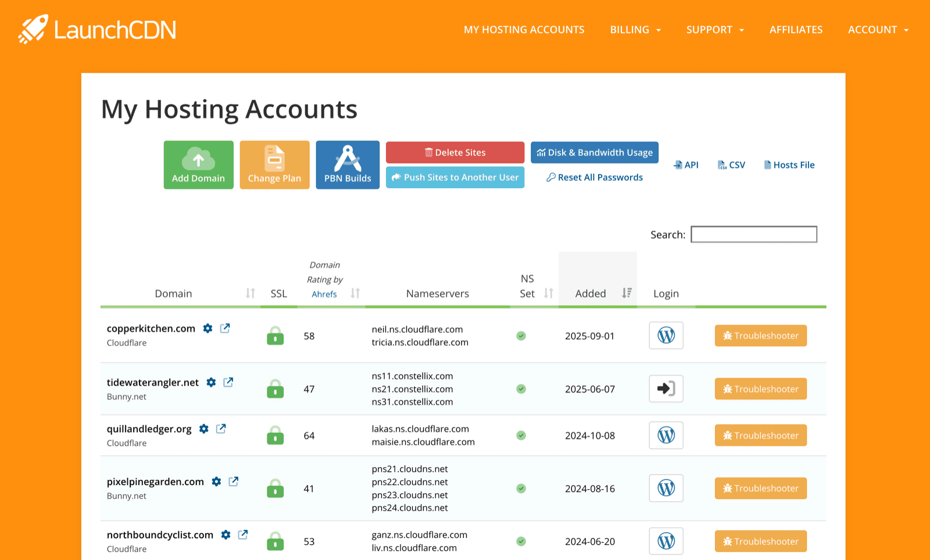Run Troubleshooter for quillandledger.org
Image resolution: width=930 pixels, height=560 pixels.
(761, 435)
